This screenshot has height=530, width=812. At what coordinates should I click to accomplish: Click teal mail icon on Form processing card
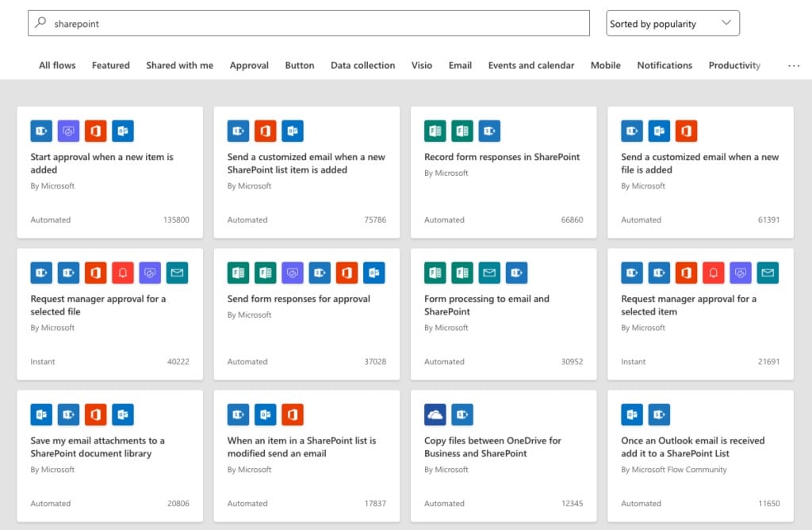(489, 273)
